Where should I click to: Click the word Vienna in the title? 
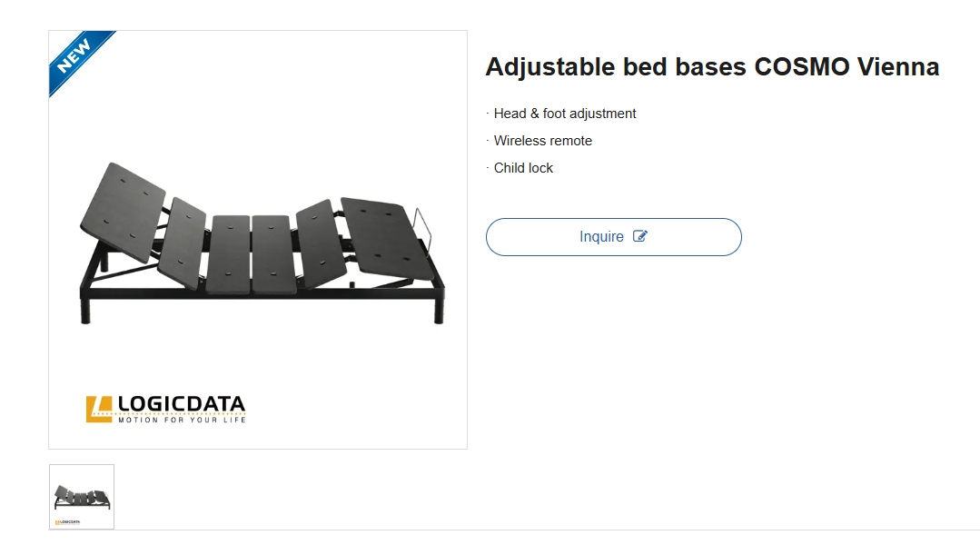click(898, 66)
